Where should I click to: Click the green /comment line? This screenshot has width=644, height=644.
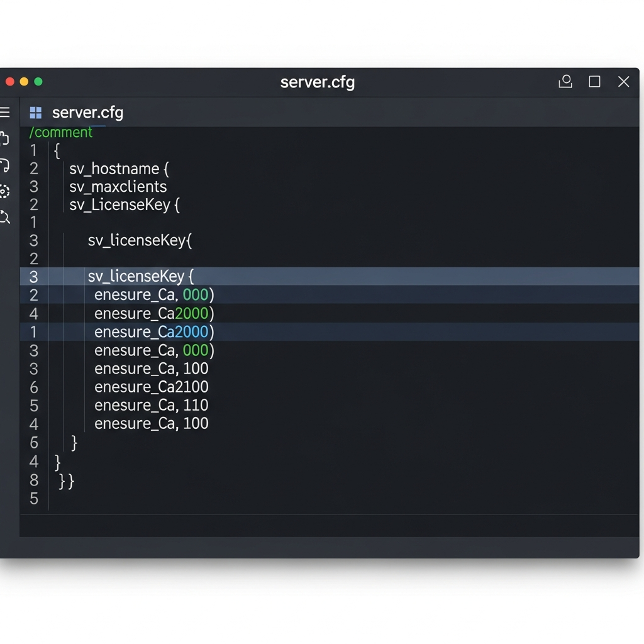(61, 133)
